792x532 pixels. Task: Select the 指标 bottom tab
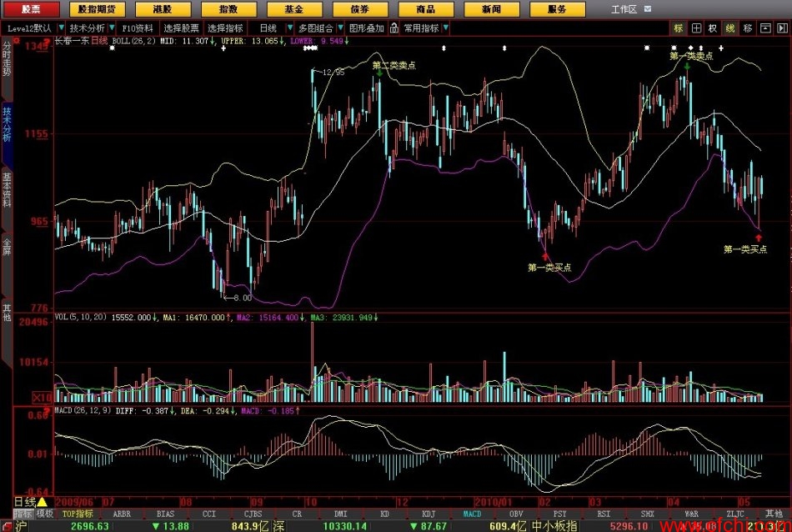coord(23,514)
